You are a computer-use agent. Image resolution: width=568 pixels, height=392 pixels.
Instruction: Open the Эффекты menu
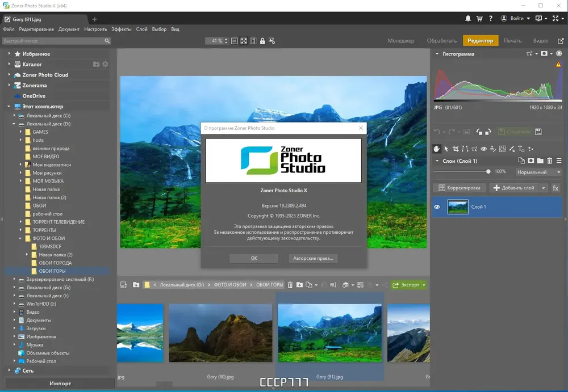coord(122,29)
